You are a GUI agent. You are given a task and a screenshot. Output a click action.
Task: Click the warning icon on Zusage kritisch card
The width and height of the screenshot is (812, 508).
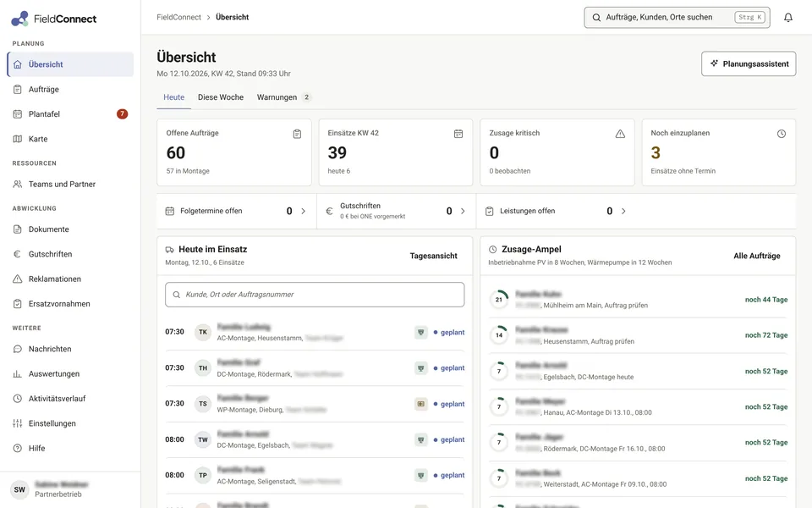click(620, 134)
